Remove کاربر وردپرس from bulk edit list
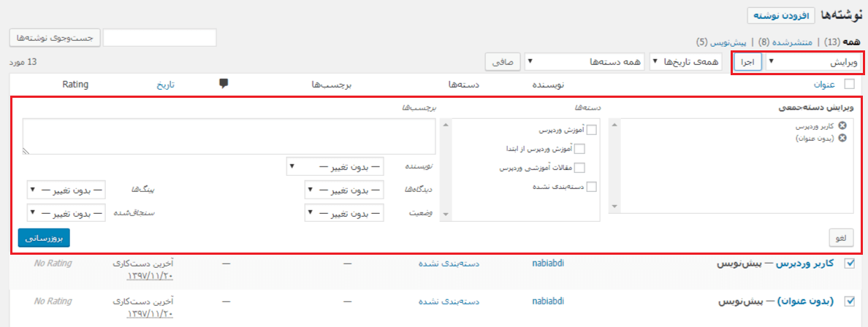The height and width of the screenshot is (327, 868). pyautogui.click(x=843, y=126)
